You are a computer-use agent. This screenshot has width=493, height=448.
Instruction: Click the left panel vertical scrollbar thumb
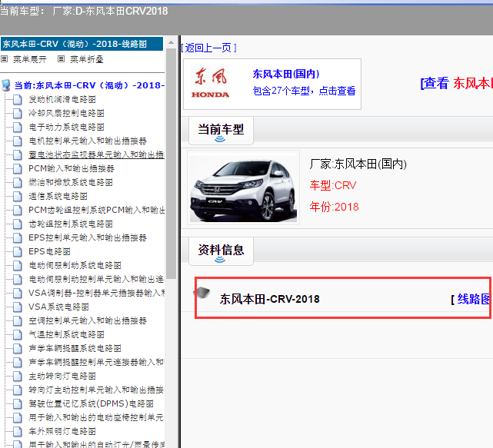point(171,163)
